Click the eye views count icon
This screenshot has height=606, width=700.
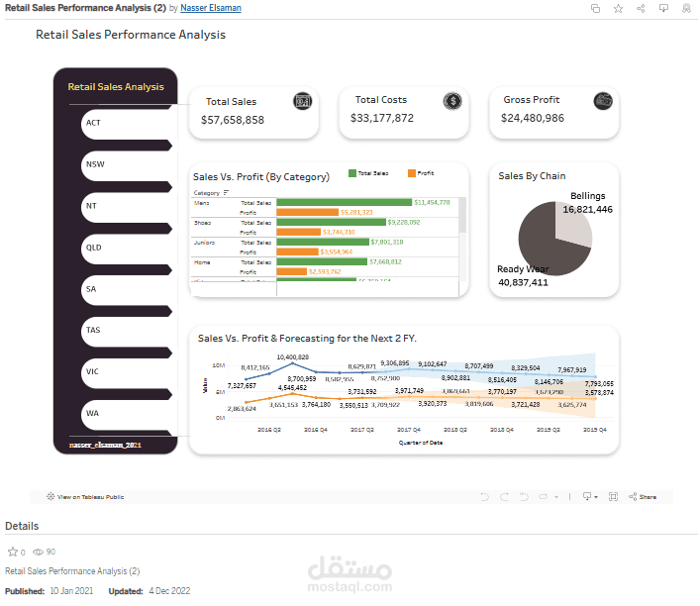39,552
